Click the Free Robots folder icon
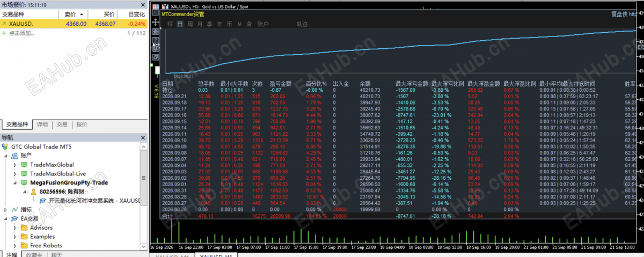This screenshot has width=644, height=257. coord(24,246)
